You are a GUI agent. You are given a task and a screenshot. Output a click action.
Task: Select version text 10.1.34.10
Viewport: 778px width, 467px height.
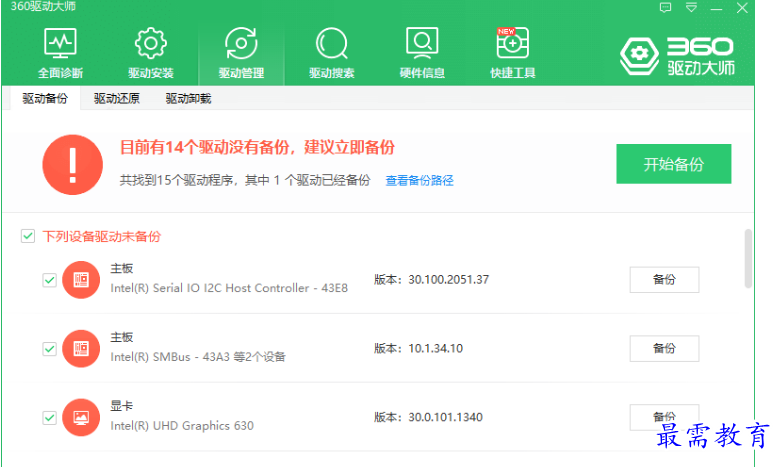436,349
